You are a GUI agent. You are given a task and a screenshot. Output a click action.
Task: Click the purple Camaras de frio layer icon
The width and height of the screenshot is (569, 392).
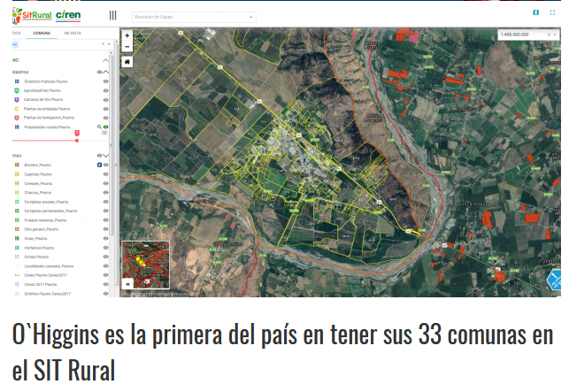pos(17,99)
